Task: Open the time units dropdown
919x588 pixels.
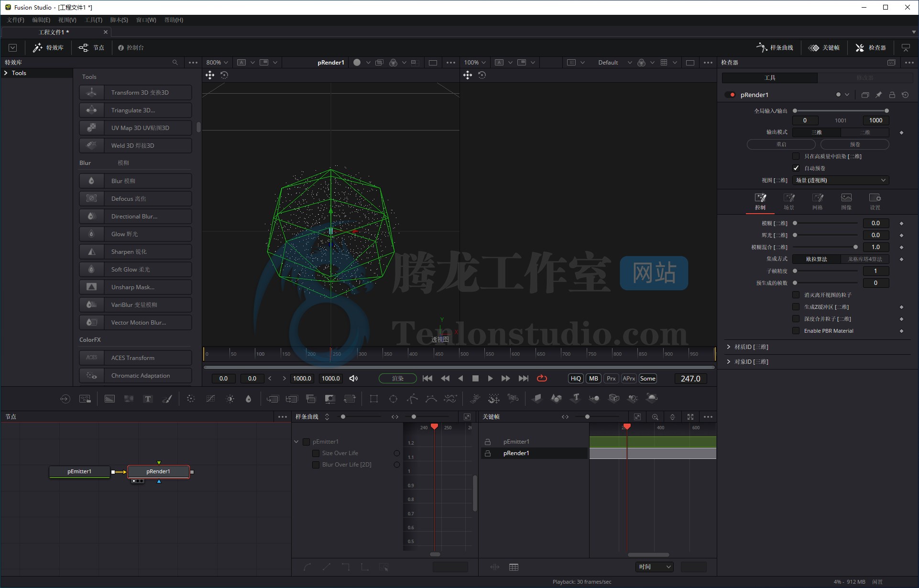Action: [655, 567]
